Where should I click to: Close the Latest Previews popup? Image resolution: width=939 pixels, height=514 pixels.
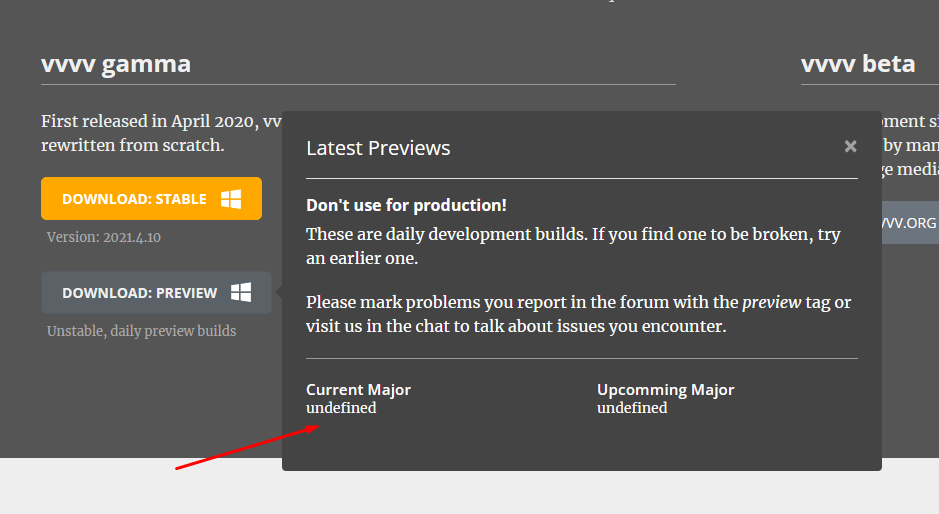click(850, 146)
